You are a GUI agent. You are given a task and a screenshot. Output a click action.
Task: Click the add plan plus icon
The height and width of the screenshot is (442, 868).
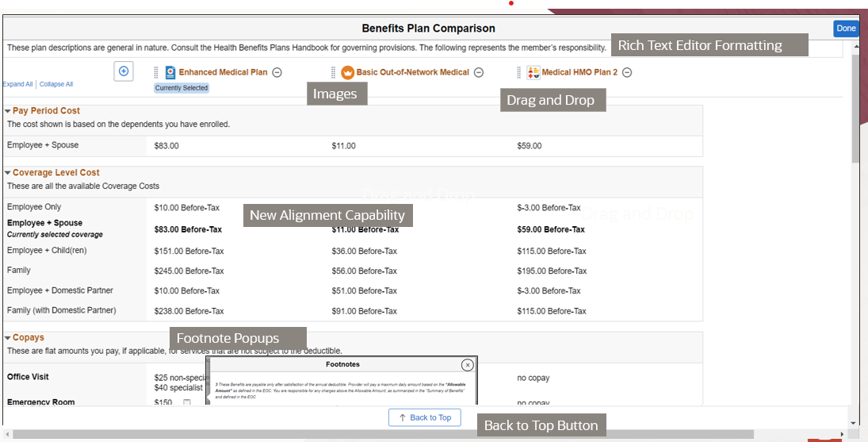pos(123,71)
